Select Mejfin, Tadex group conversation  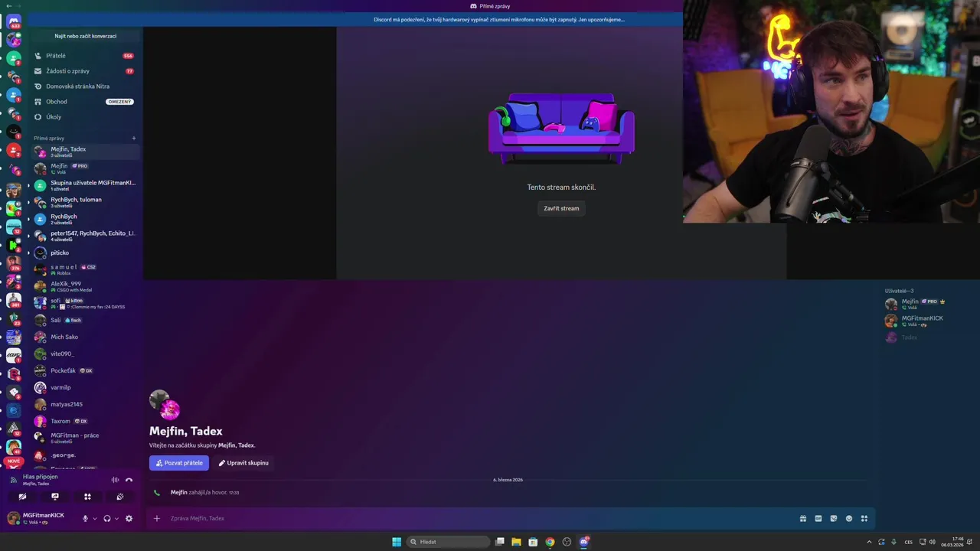(85, 152)
